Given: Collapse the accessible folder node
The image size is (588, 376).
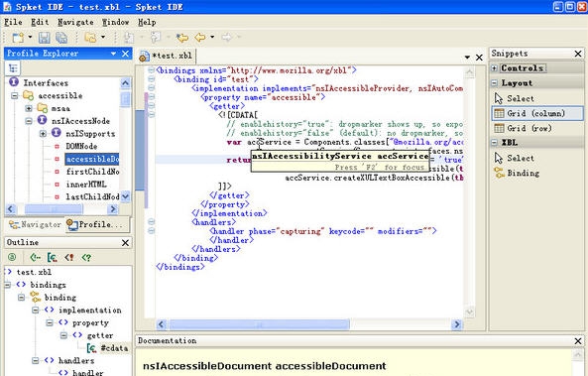Looking at the screenshot, I should [15, 95].
